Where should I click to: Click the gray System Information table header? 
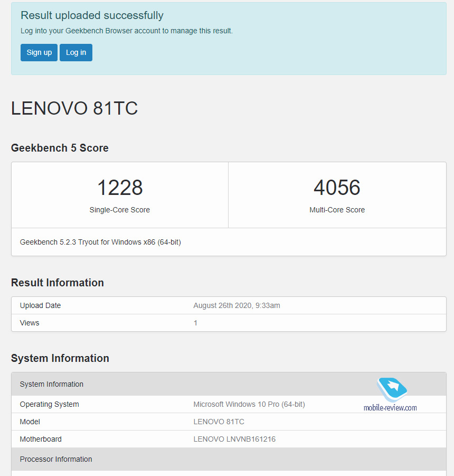point(229,384)
